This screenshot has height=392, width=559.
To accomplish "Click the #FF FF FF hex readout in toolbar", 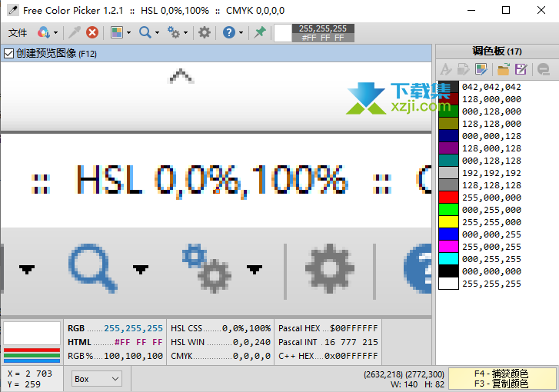I will (x=323, y=38).
